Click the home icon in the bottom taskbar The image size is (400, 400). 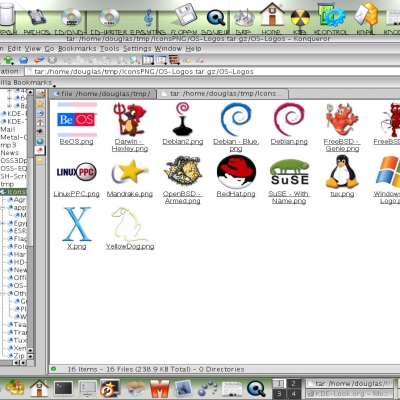[39, 389]
